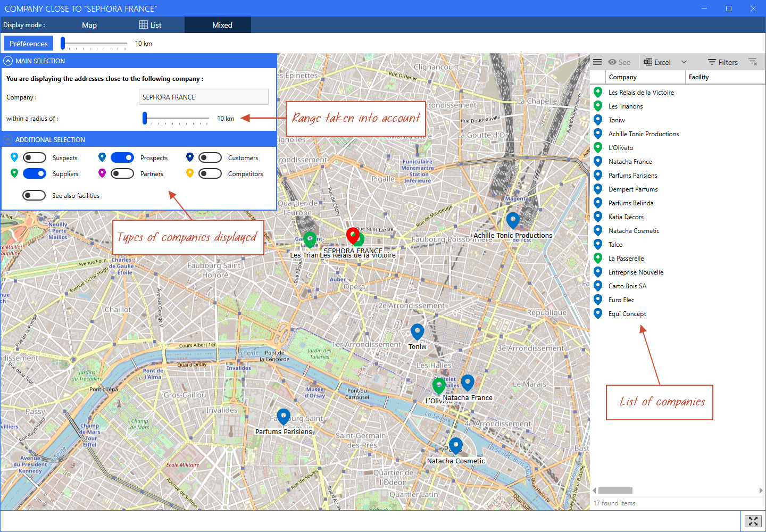Screen dimensions: 766x532
Task: Click the pin icon beside Parfums Parisiens in list
Action: (598, 175)
